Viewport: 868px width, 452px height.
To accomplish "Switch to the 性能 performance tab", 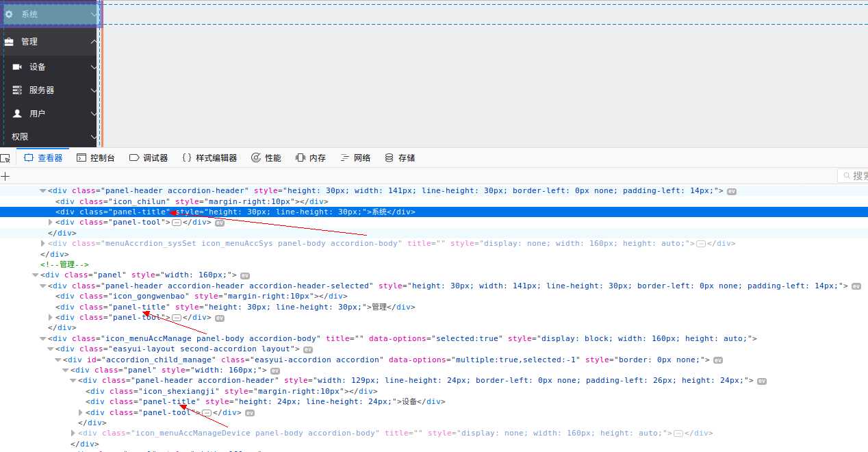I will click(x=266, y=158).
